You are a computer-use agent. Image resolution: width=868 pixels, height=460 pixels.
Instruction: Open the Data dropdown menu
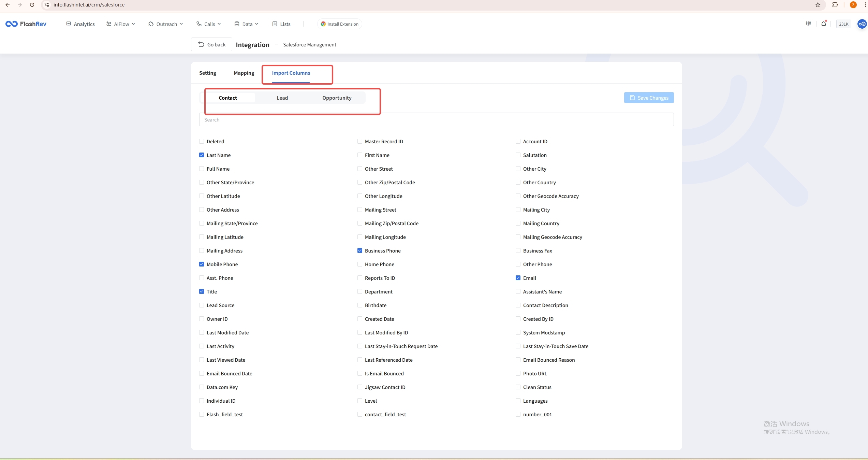pos(247,24)
